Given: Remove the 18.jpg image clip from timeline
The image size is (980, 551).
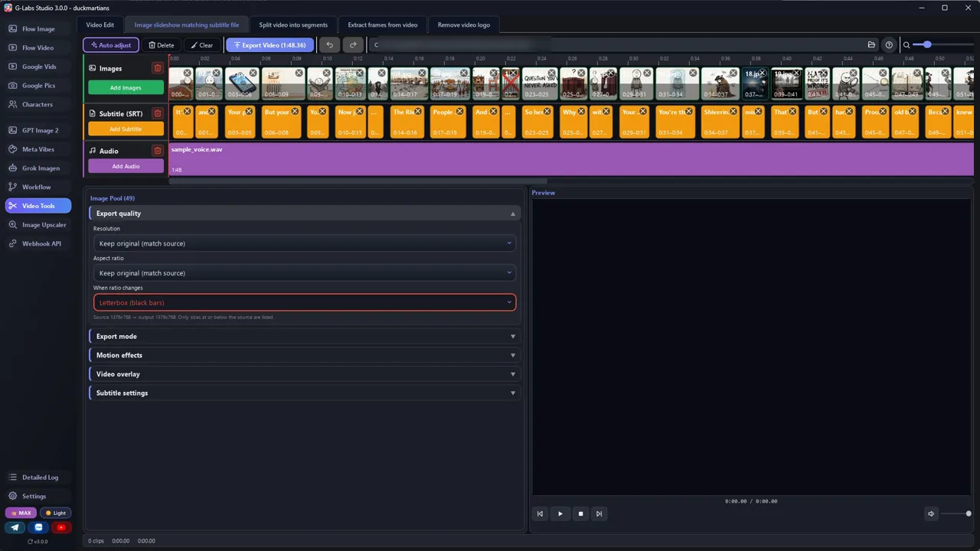Looking at the screenshot, I should (763, 73).
